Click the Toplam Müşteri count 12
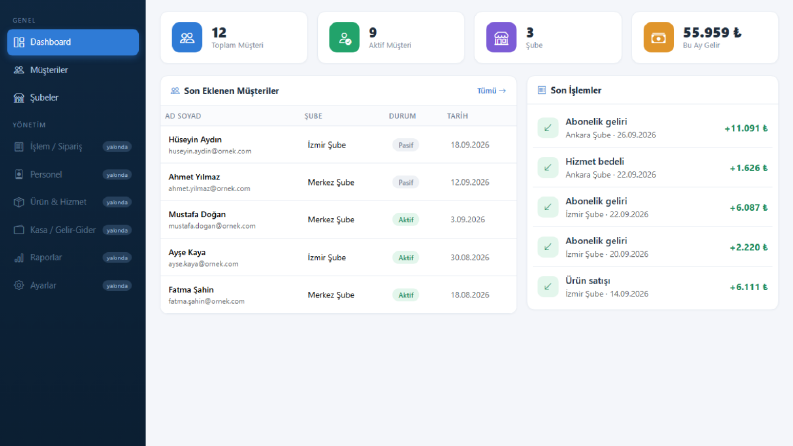This screenshot has width=793, height=446. [219, 32]
